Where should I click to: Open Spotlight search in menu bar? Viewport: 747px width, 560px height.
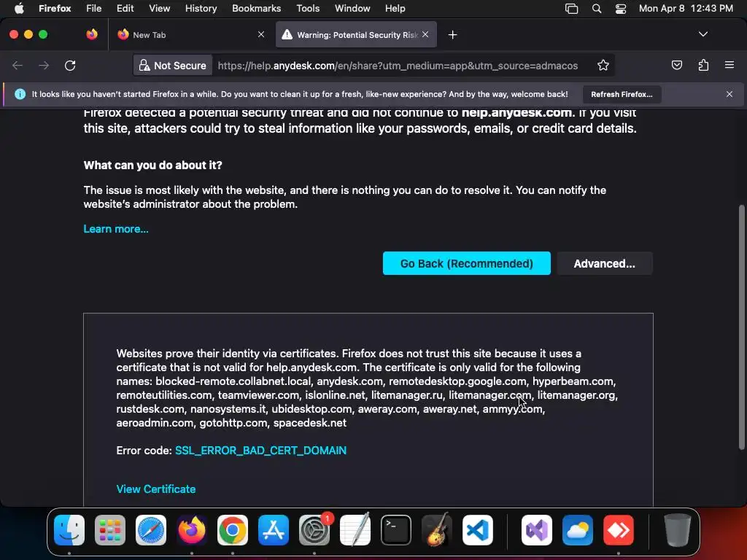597,9
